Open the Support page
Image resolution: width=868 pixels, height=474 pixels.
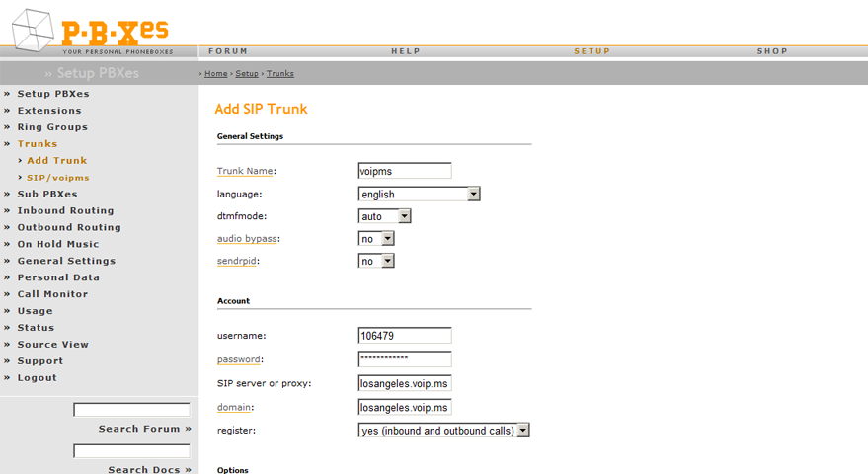39,360
